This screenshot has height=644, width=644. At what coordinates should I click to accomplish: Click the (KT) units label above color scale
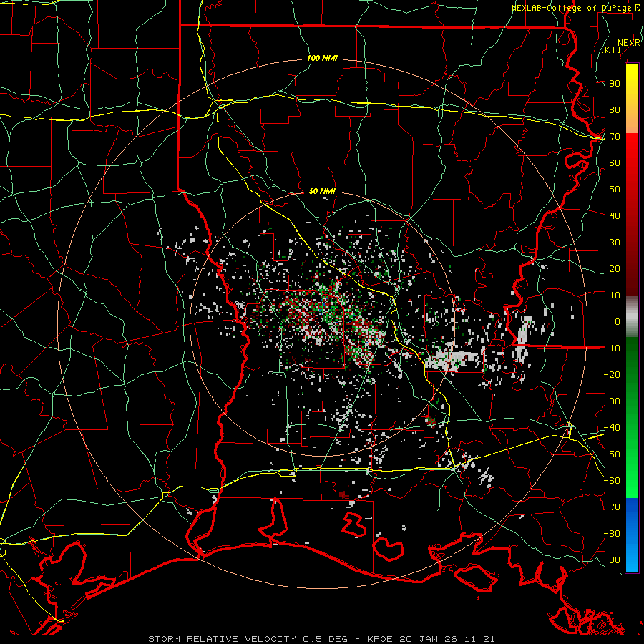[x=610, y=49]
